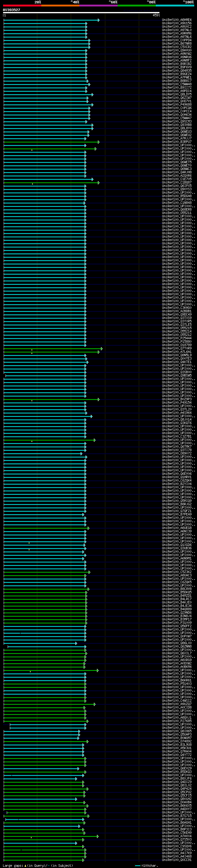Click hit label UniRef100_O55211

176,213
